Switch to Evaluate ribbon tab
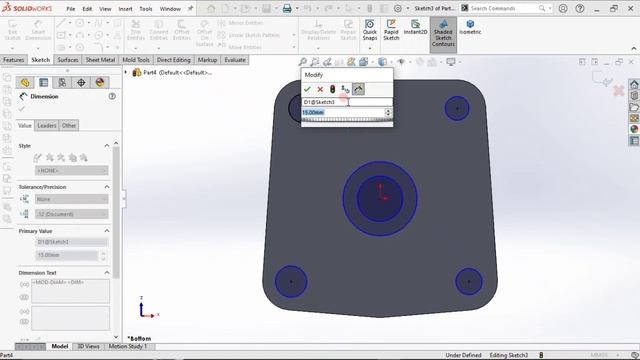Viewport: 640px width, 360px height. point(235,60)
